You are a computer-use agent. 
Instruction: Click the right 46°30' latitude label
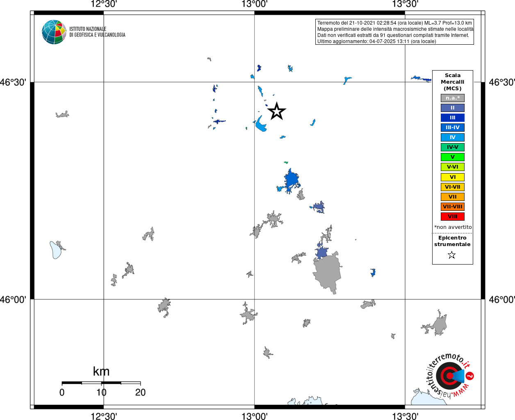[x=502, y=82]
